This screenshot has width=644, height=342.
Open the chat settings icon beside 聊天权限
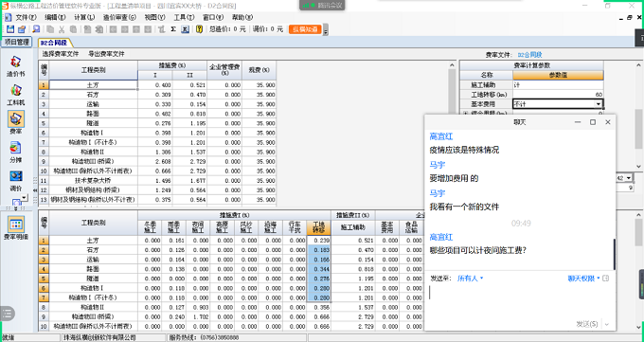606,279
